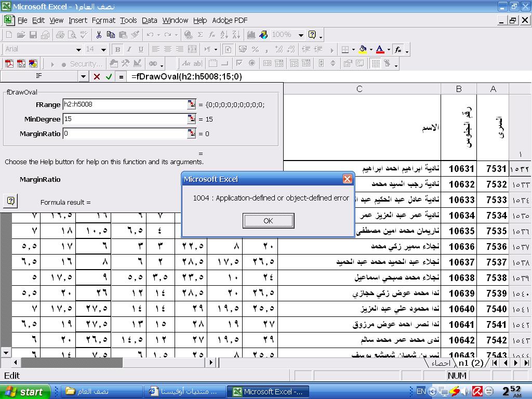Click the AutoSum sigma icon
This screenshot has width=532, height=399.
click(200, 35)
